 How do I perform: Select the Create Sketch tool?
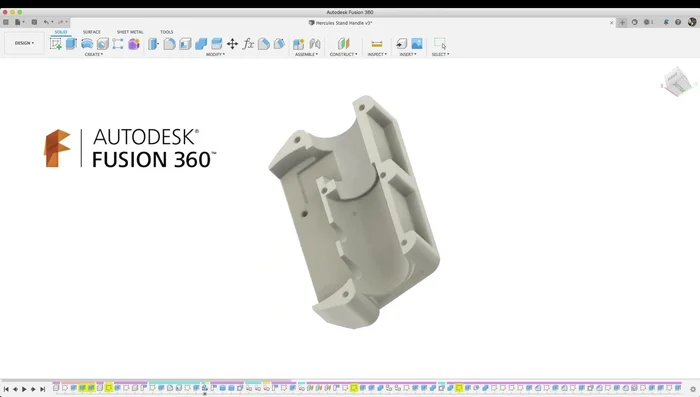click(56, 44)
